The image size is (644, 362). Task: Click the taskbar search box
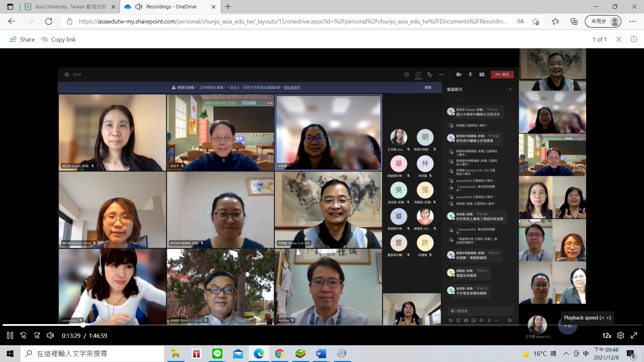coord(92,354)
